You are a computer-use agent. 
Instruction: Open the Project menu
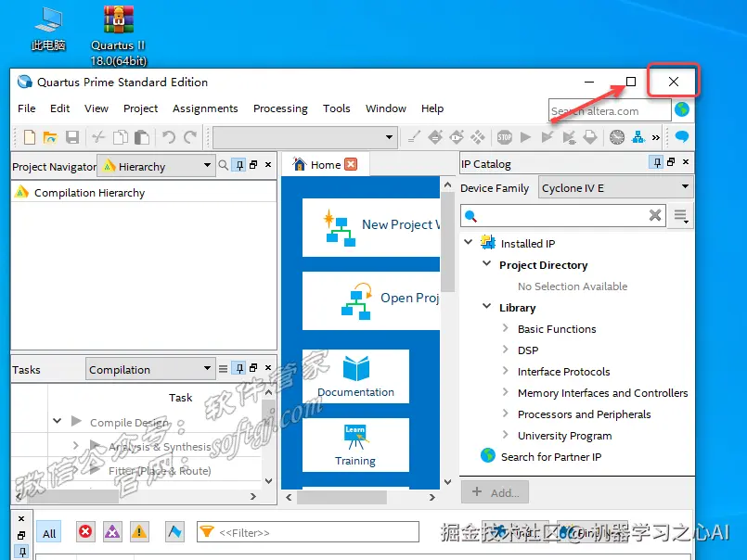coord(140,108)
